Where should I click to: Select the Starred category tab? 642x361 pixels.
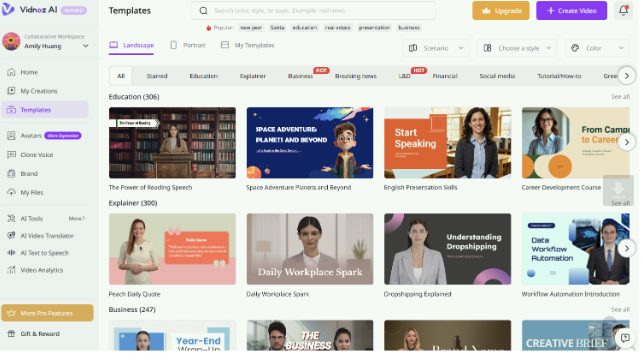point(158,76)
